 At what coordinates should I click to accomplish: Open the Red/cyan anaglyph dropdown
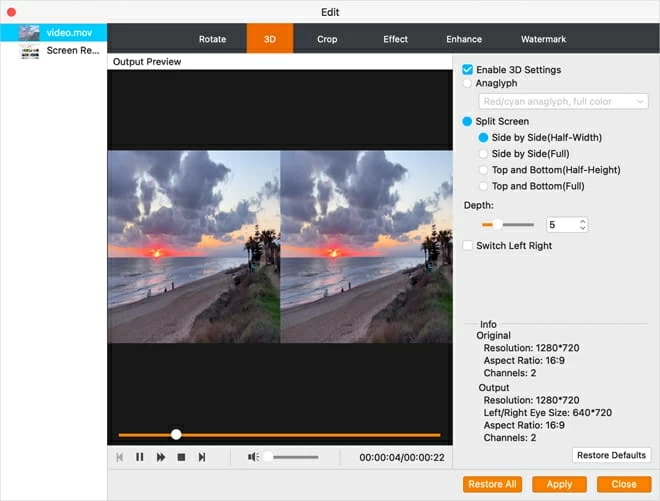[563, 101]
